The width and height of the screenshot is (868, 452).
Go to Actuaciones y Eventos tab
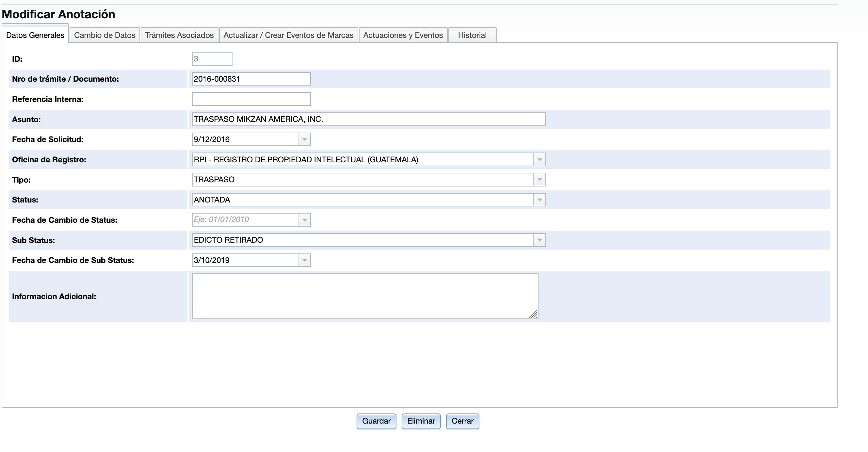(403, 35)
